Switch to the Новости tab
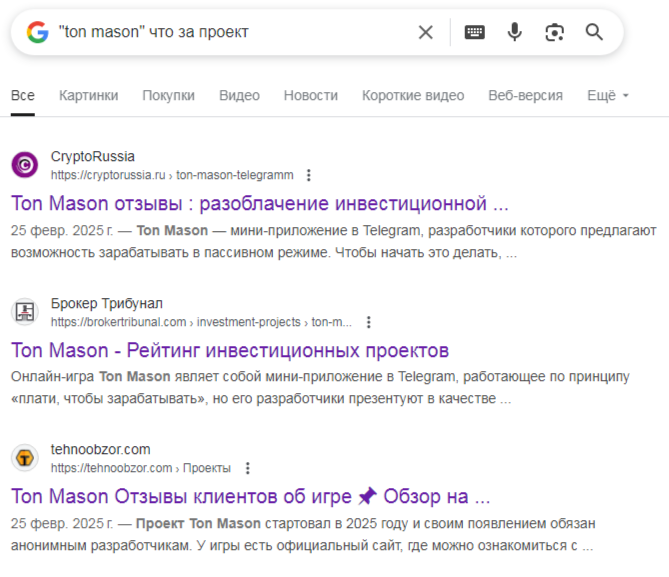Image resolution: width=669 pixels, height=577 pixels. coord(310,95)
